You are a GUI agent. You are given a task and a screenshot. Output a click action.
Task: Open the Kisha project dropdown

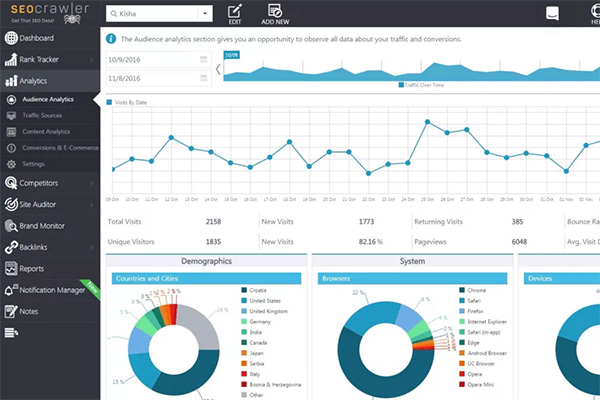pyautogui.click(x=158, y=14)
